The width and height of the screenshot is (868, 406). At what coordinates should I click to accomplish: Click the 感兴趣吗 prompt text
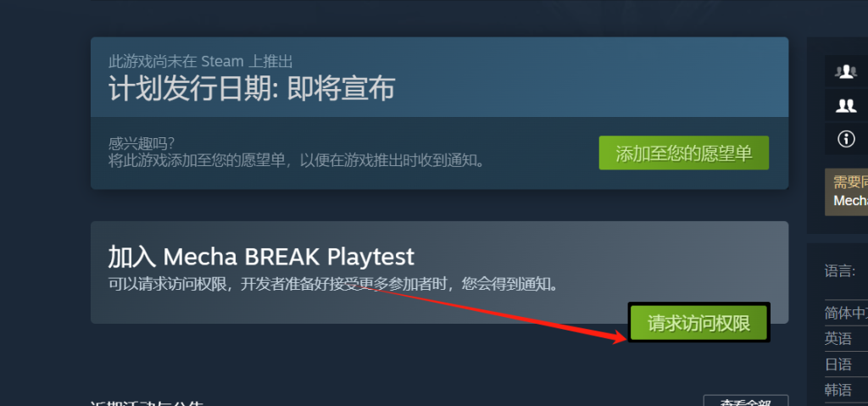click(142, 143)
